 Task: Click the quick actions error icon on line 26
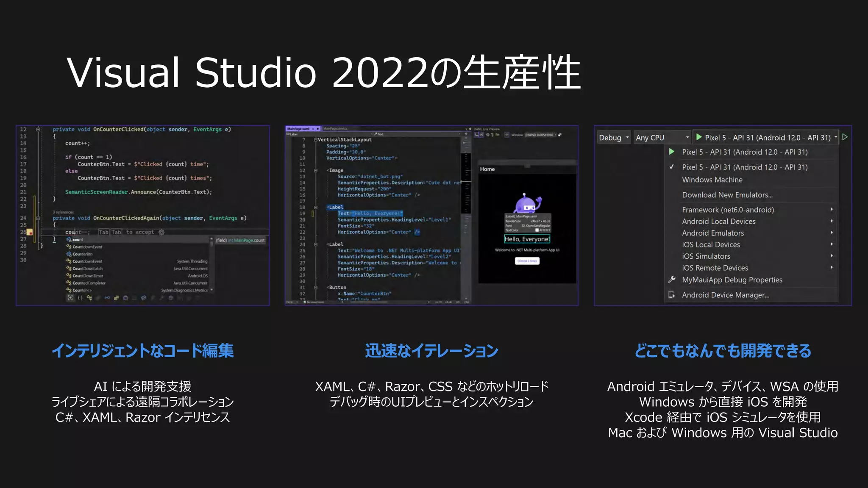(x=30, y=232)
